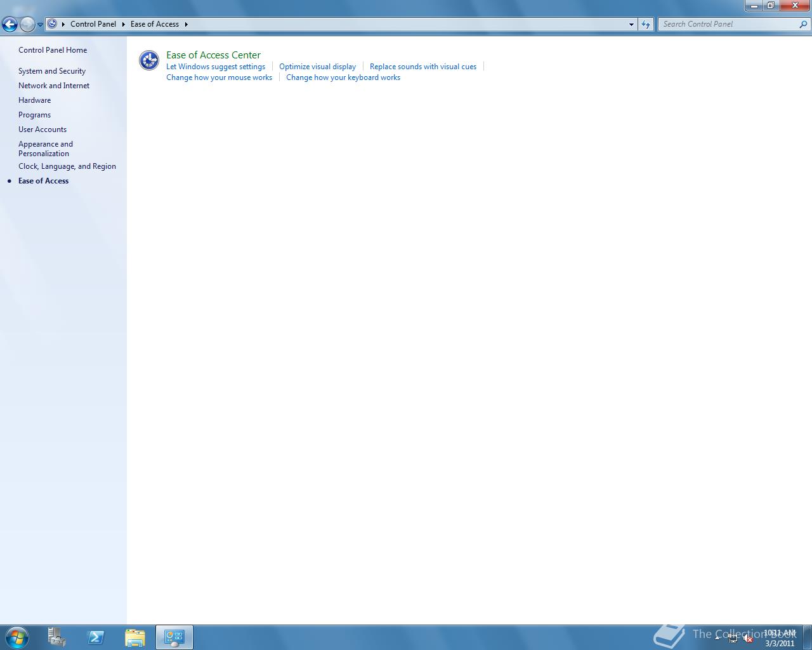Minimize the Control Panel window
This screenshot has height=650, width=812.
[754, 5]
